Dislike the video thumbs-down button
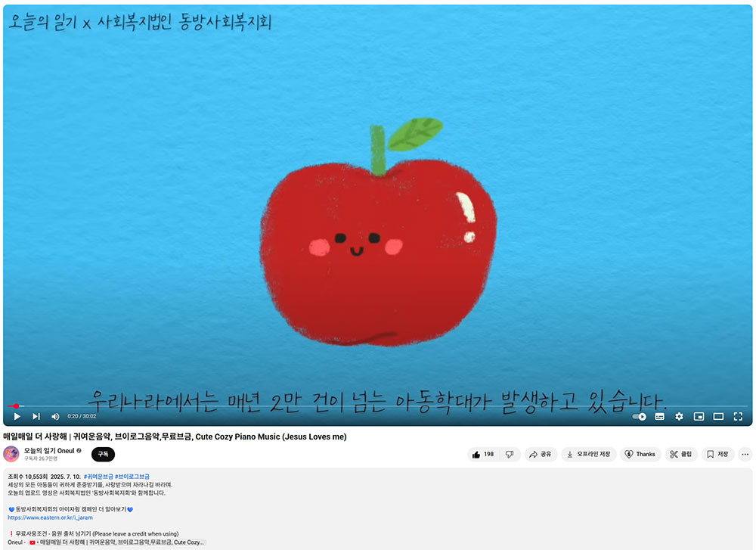Viewport: 756px width, 550px height. click(x=510, y=455)
